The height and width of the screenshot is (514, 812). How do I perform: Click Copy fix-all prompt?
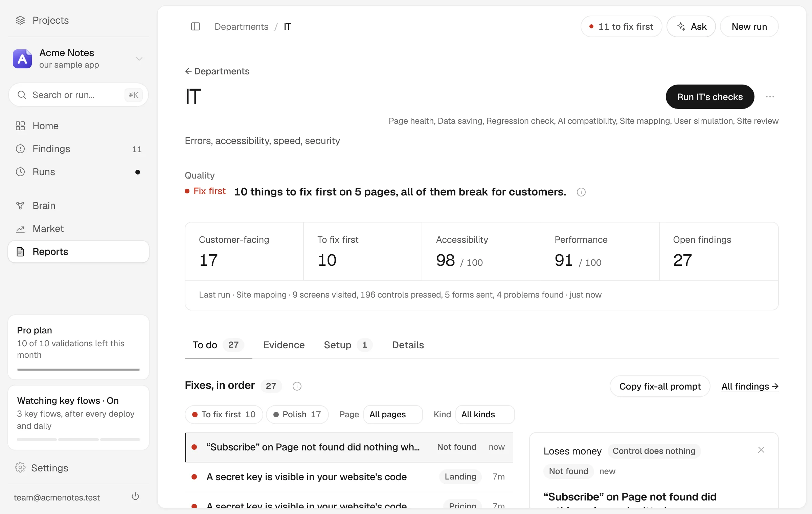pos(660,386)
